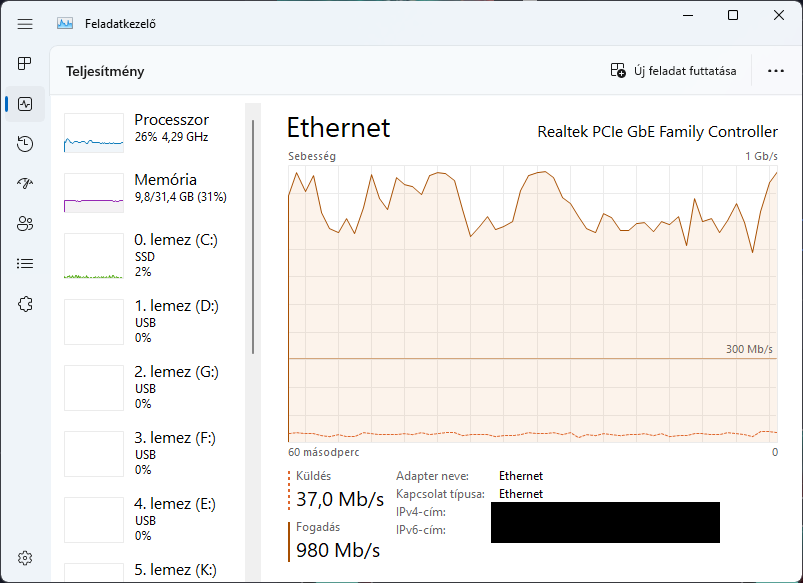
Task: Open the three-dot more options menu
Action: [x=776, y=71]
